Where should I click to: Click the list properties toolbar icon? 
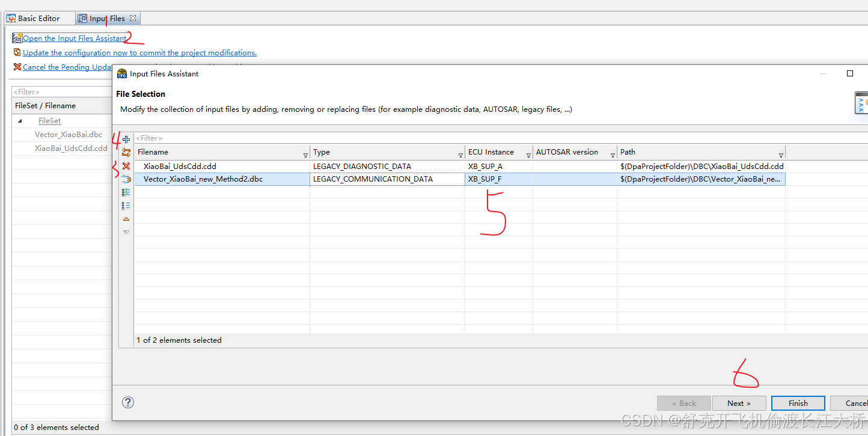[126, 205]
